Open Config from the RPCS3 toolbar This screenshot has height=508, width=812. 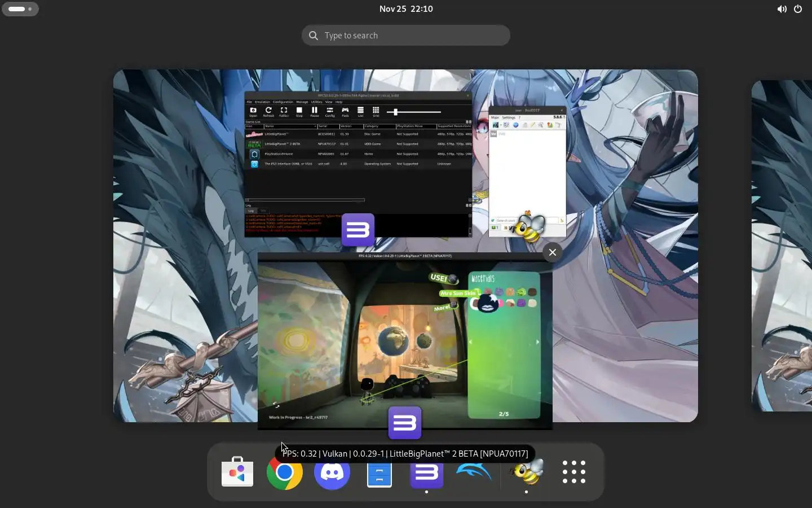(x=330, y=112)
